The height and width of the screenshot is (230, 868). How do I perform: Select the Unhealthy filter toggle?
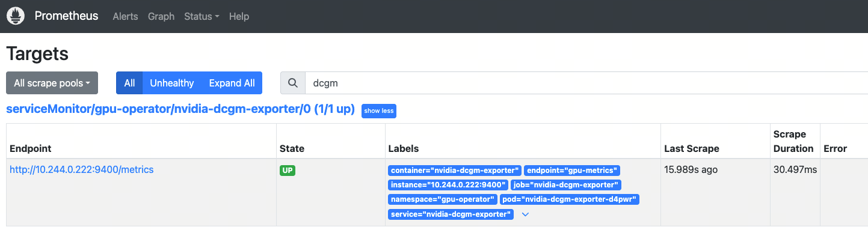(x=172, y=83)
